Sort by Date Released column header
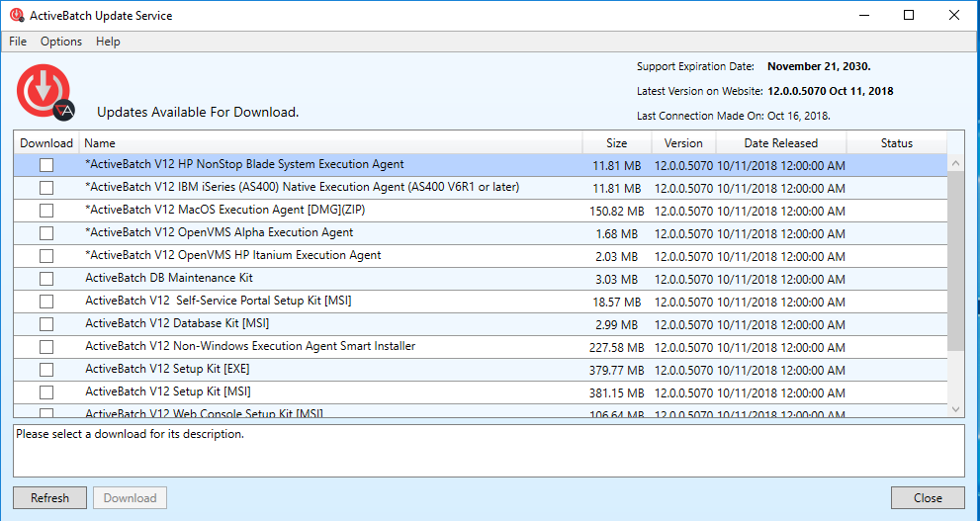The image size is (980, 521). [780, 143]
